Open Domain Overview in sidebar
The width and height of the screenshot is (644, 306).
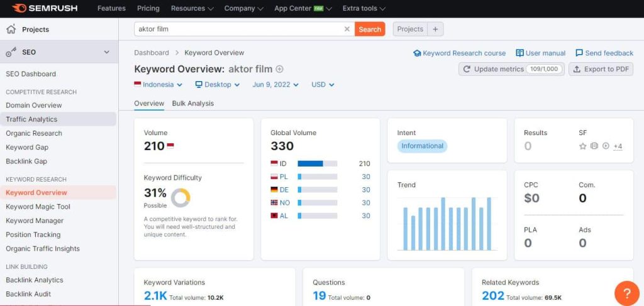click(x=34, y=105)
